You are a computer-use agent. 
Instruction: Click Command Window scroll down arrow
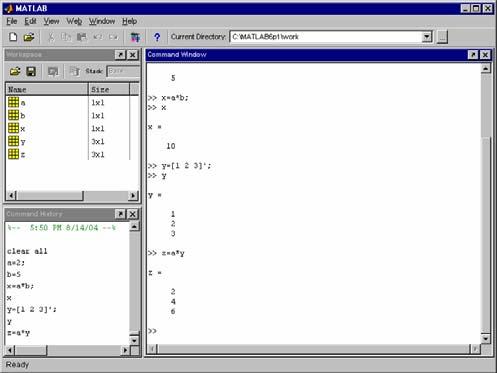coord(486,339)
